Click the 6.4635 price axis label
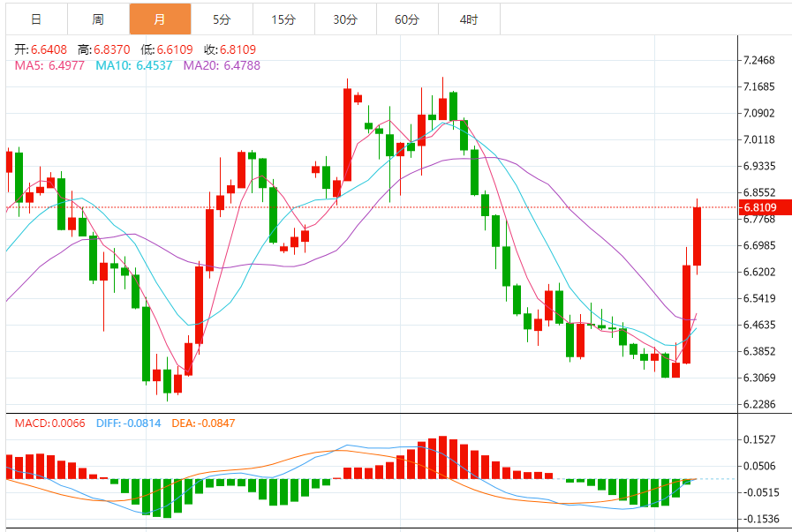Image resolution: width=792 pixels, height=532 pixels. (758, 325)
